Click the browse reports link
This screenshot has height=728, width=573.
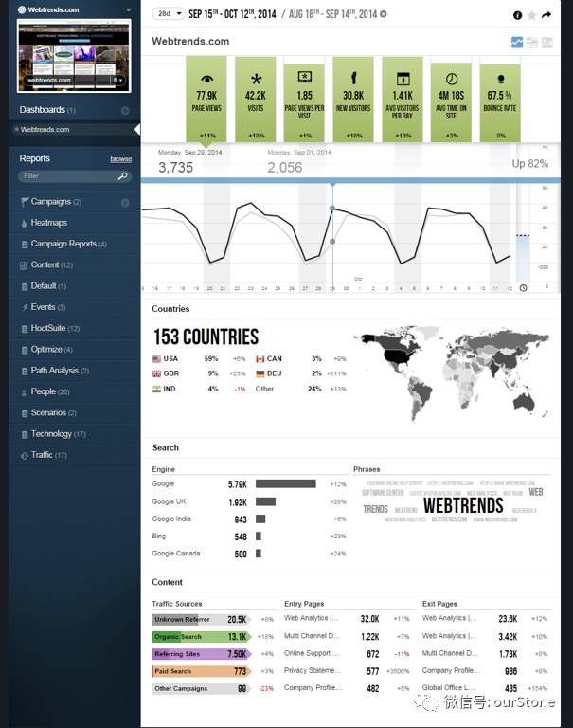(120, 159)
